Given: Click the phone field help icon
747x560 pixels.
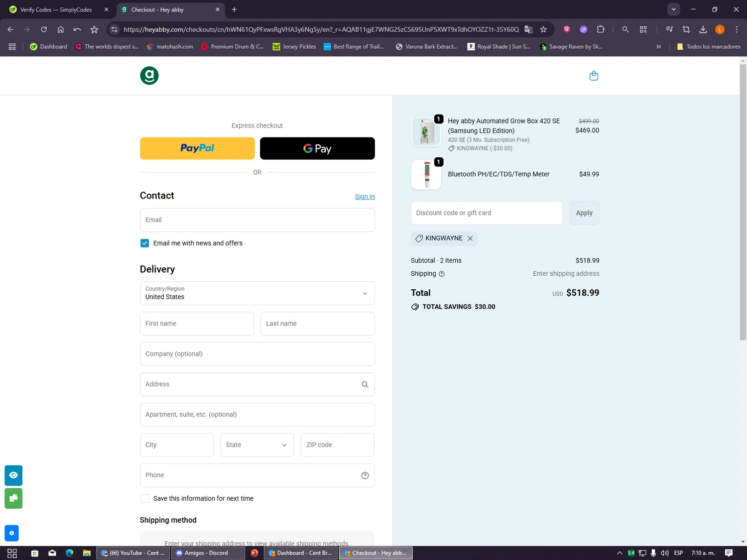Looking at the screenshot, I should pos(365,475).
